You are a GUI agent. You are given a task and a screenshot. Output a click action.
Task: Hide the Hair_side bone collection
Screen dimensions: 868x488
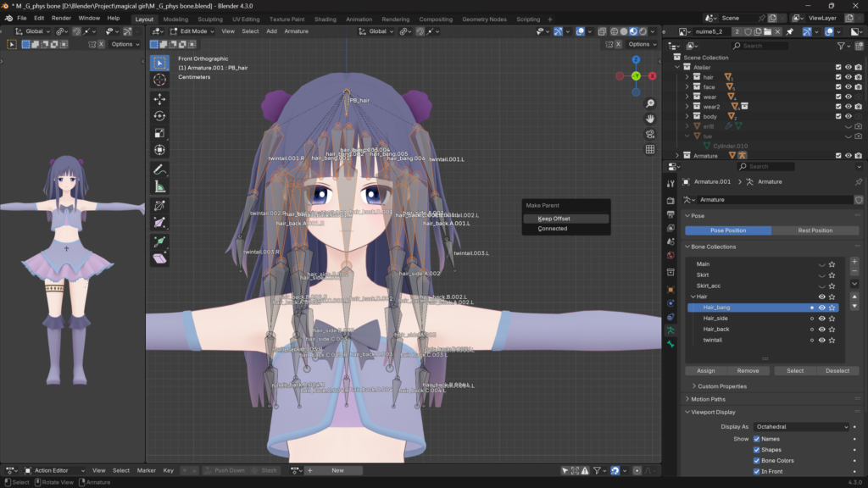821,318
